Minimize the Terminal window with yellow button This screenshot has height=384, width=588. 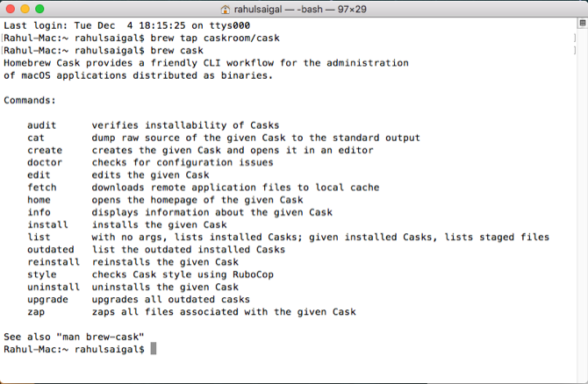point(29,8)
